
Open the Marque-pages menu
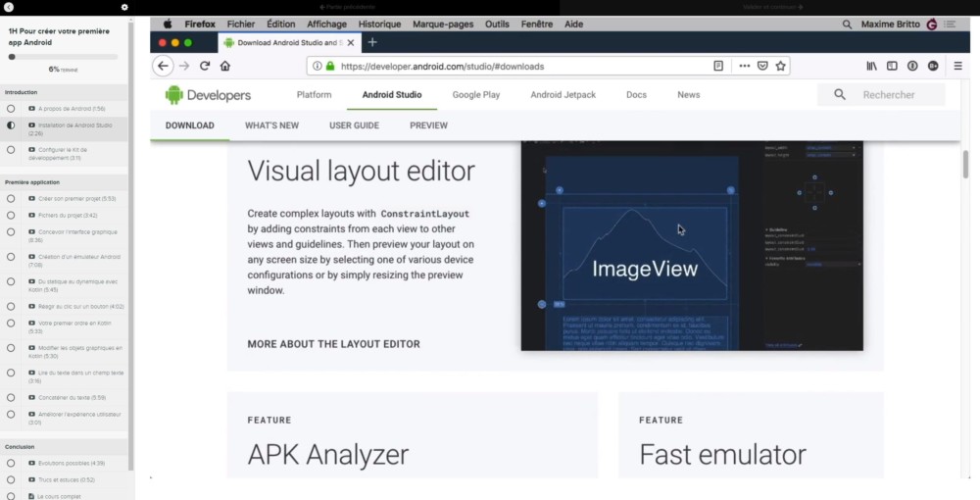443,25
